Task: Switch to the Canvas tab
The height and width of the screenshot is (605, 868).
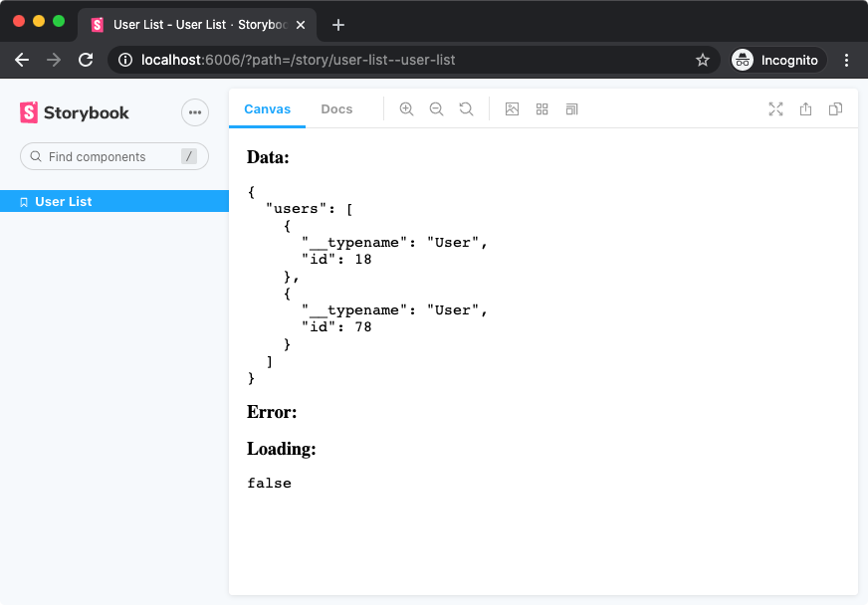Action: coord(267,109)
